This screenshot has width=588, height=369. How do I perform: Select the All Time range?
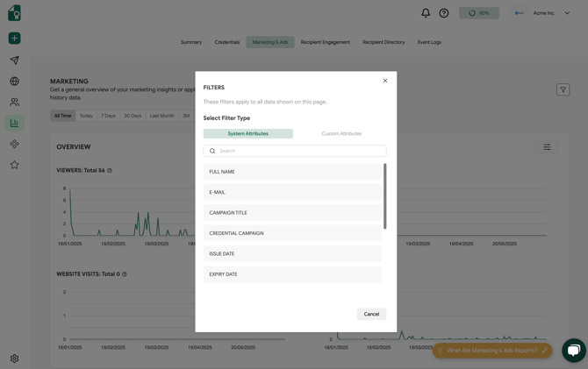(62, 116)
